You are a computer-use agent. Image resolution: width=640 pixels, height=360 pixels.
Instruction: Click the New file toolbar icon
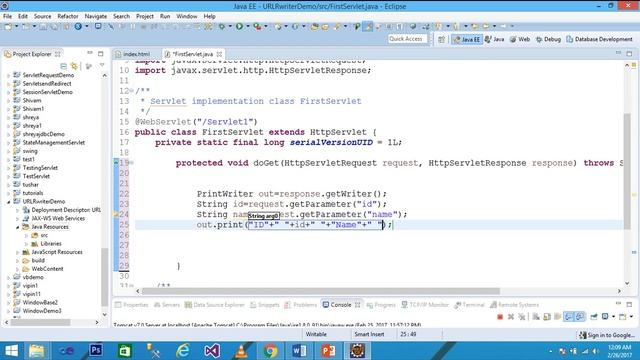(8, 27)
